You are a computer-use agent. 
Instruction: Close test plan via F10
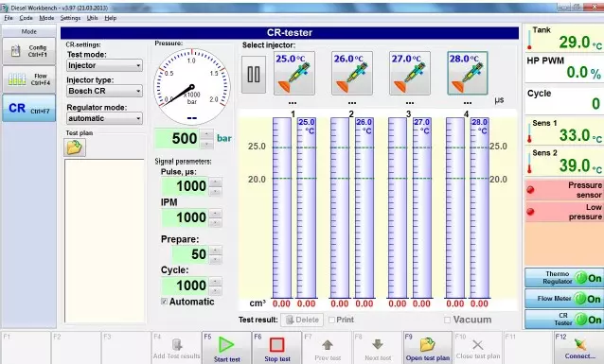[x=478, y=348]
